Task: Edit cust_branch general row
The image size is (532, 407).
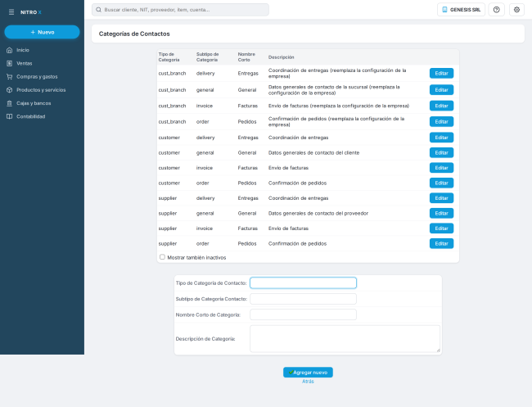Action: click(441, 90)
